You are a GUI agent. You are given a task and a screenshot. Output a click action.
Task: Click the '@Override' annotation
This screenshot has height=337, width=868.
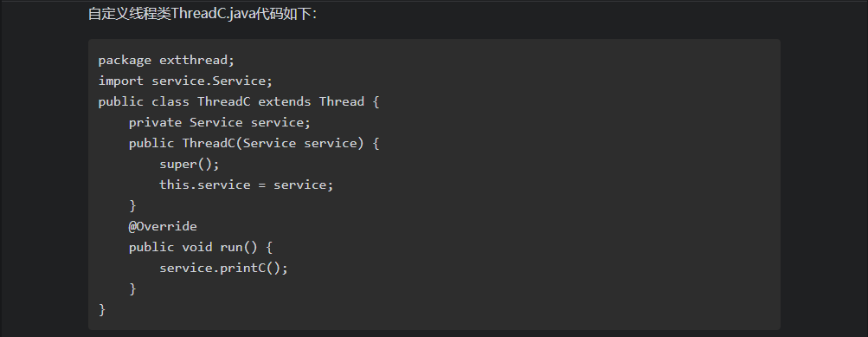coord(163,226)
